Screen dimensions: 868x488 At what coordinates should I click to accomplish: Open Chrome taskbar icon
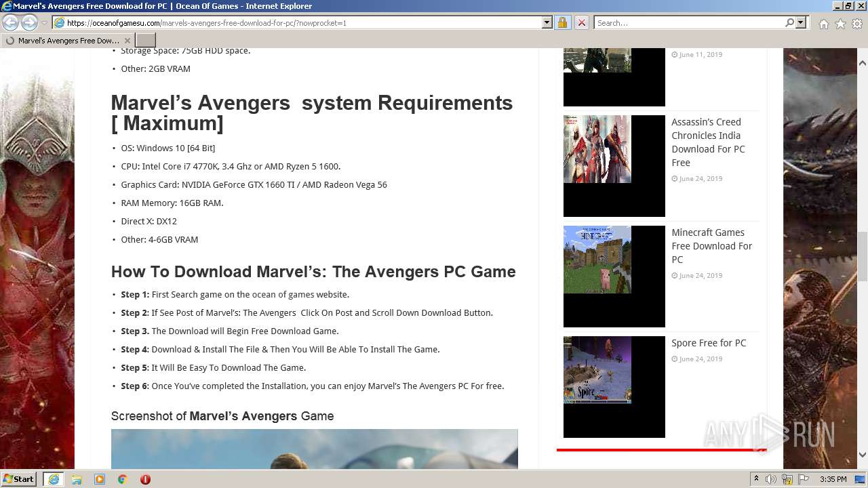(122, 479)
